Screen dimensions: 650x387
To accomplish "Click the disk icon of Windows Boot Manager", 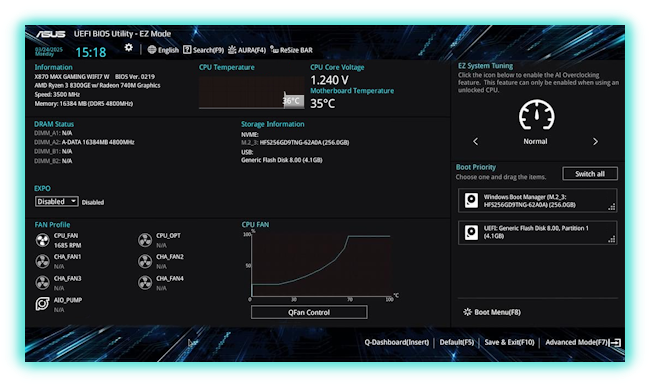I will pyautogui.click(x=471, y=201).
